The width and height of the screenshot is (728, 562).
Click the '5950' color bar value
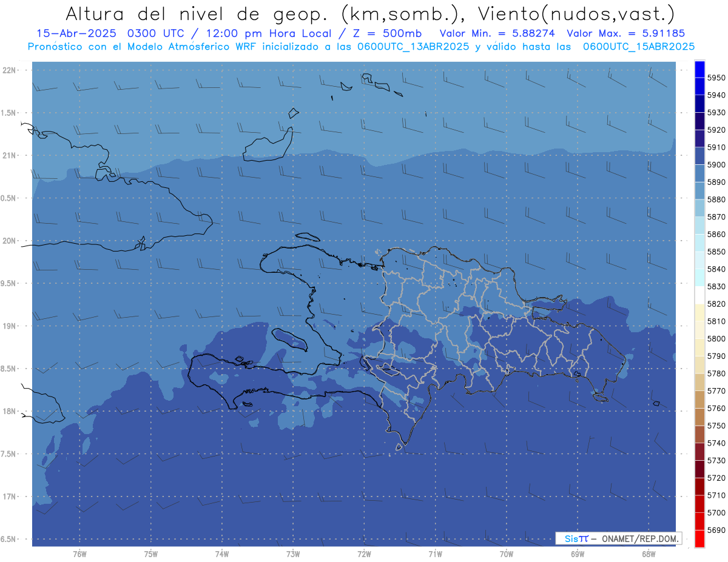pos(716,78)
